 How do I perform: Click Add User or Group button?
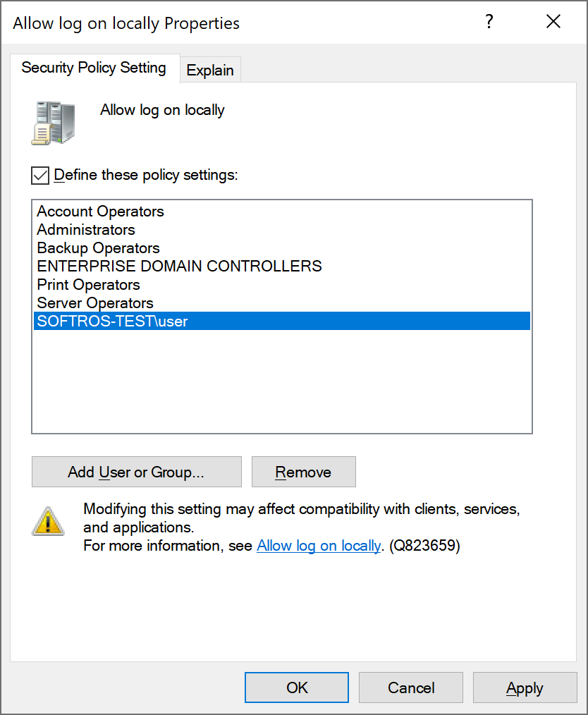coord(137,472)
